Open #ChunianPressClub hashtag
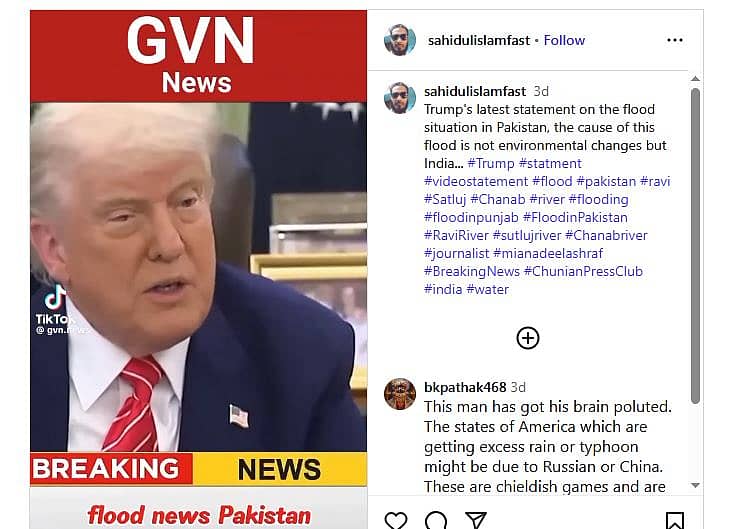The image size is (737, 529). pyautogui.click(x=583, y=271)
